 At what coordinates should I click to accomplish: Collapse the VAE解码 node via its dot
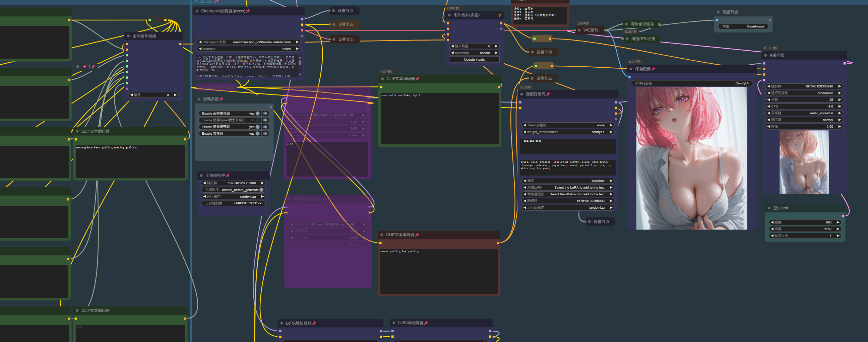[x=579, y=30]
